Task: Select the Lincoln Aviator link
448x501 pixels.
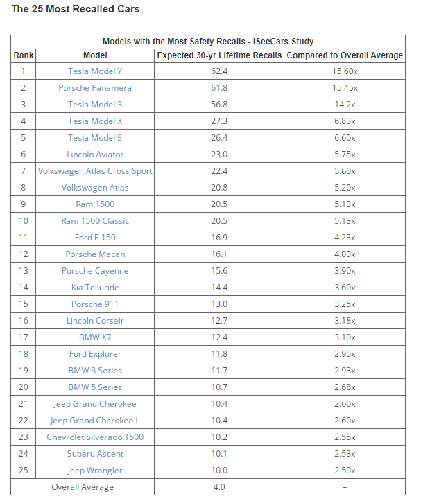Action: (95, 155)
